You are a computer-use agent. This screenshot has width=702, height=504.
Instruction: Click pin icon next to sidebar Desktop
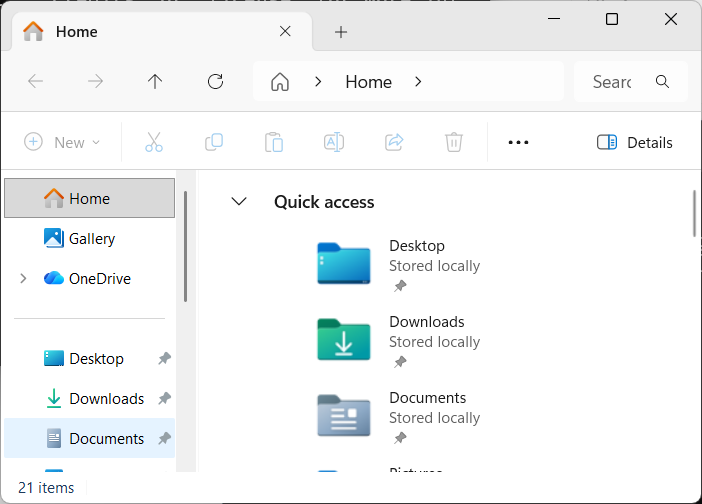click(x=165, y=359)
